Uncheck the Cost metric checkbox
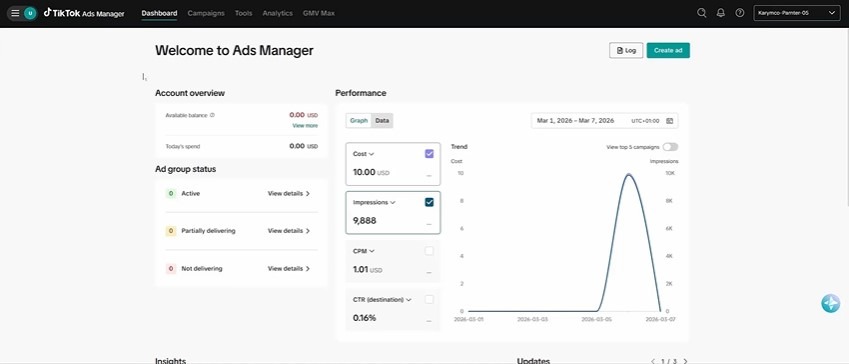 [429, 154]
